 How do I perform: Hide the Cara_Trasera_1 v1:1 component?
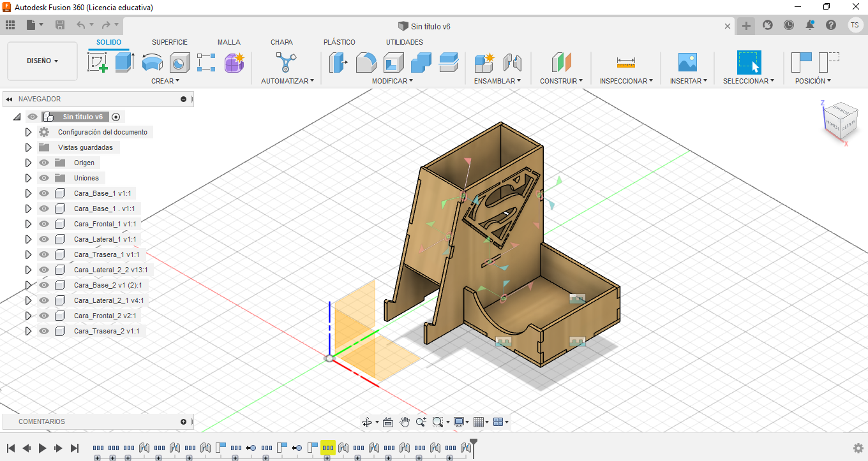point(44,254)
